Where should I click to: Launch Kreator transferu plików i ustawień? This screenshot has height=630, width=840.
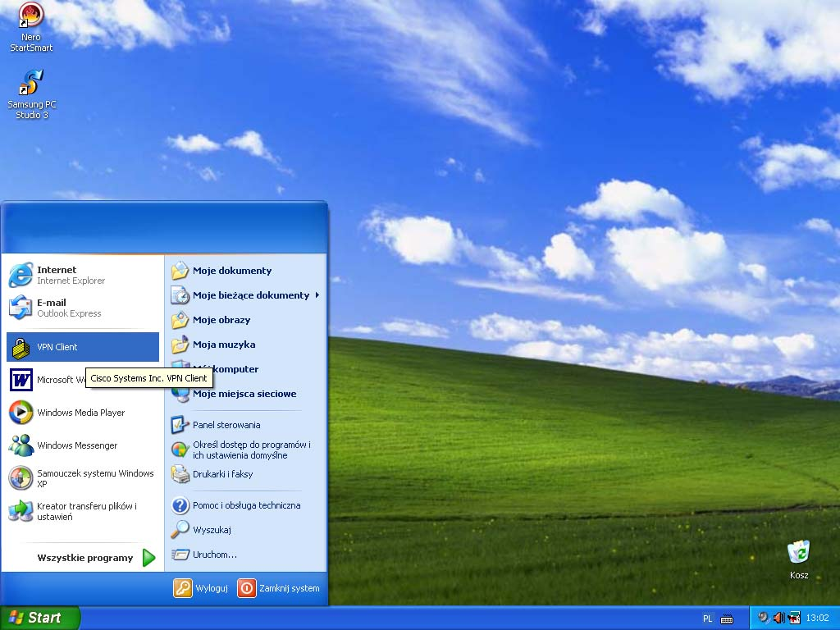click(83, 511)
